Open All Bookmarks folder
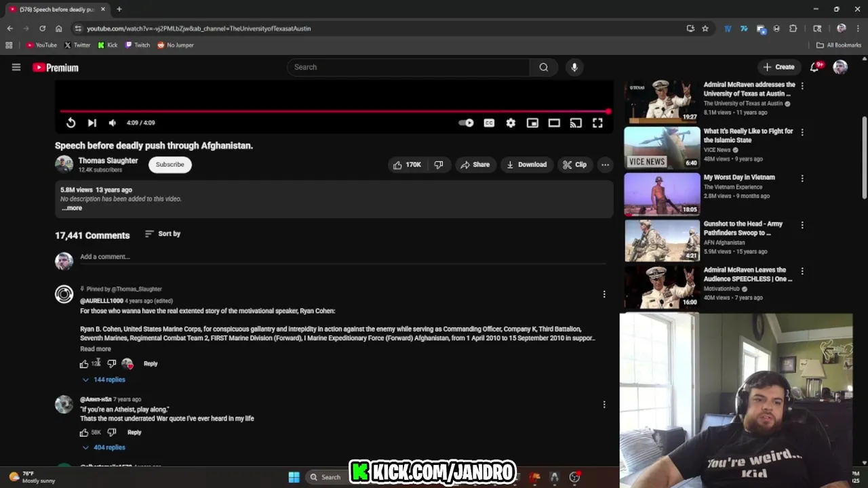The height and width of the screenshot is (488, 868). pyautogui.click(x=839, y=45)
